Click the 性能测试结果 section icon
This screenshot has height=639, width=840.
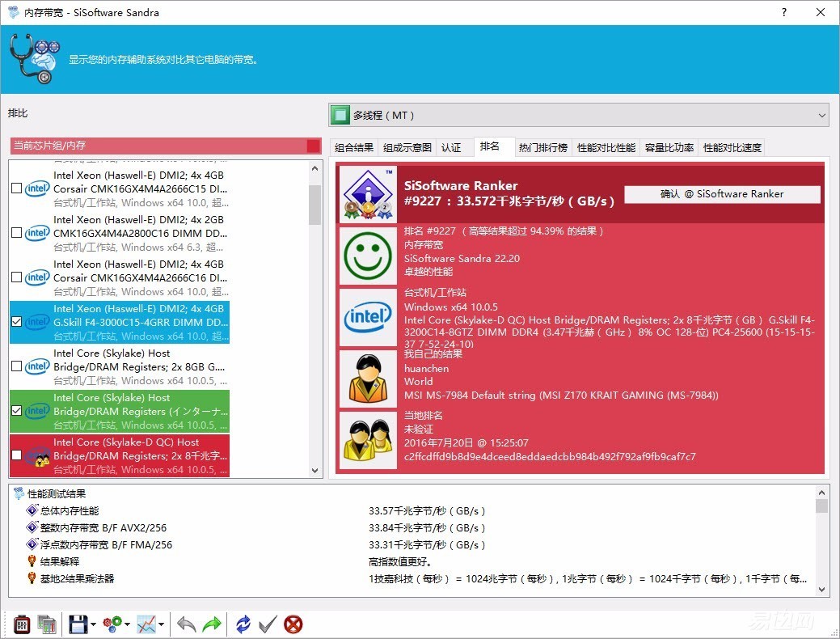point(19,493)
